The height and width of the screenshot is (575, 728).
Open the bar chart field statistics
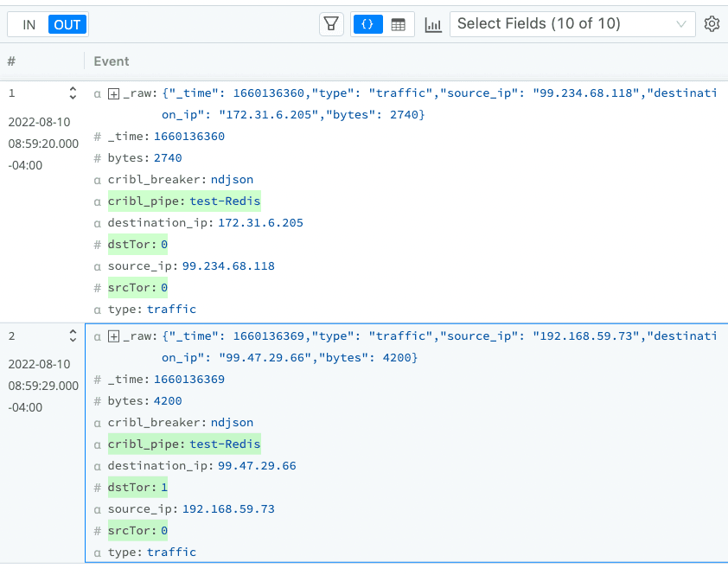tap(432, 24)
